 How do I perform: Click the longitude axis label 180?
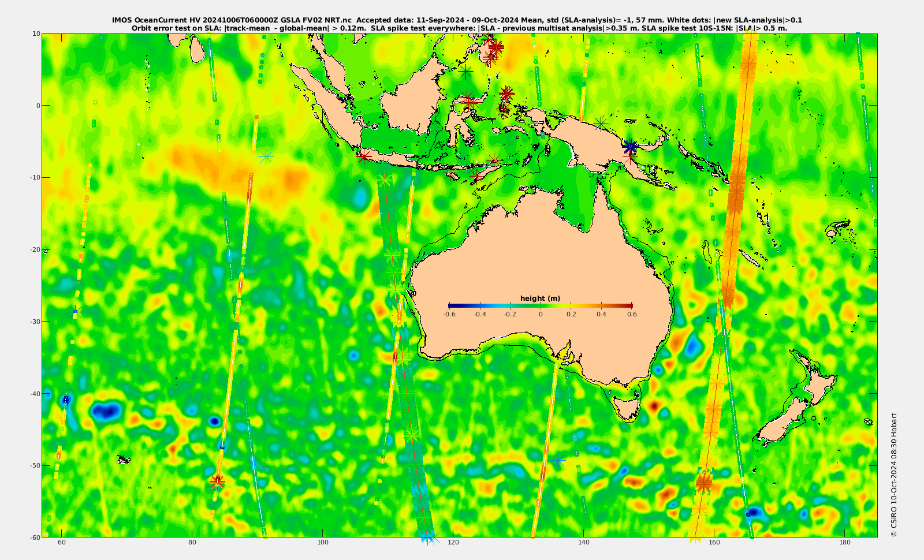coord(845,542)
